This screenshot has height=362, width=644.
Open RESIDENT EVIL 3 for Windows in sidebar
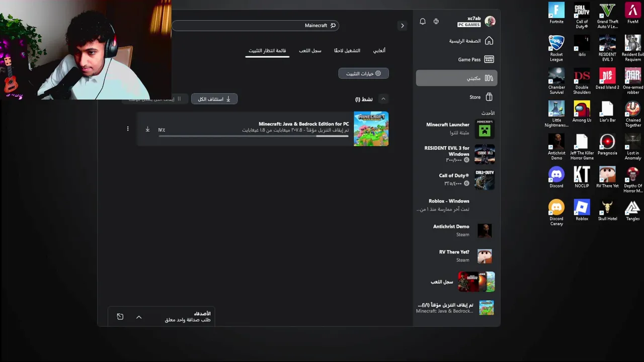coord(456,154)
